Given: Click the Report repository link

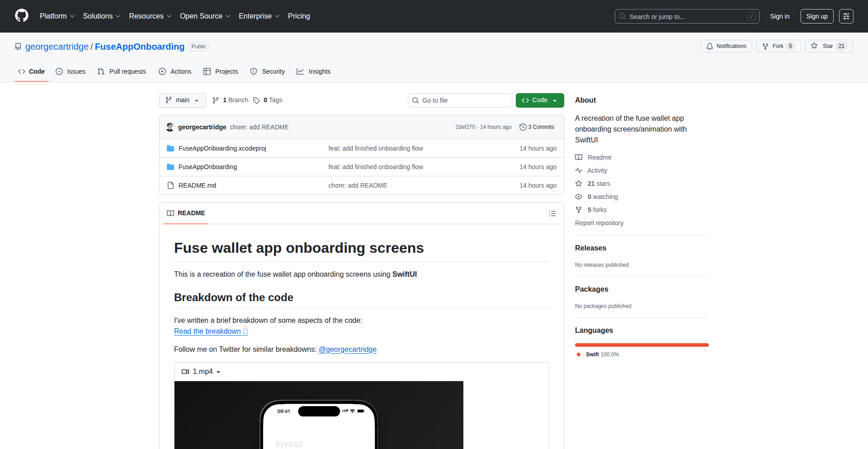Looking at the screenshot, I should [x=599, y=223].
